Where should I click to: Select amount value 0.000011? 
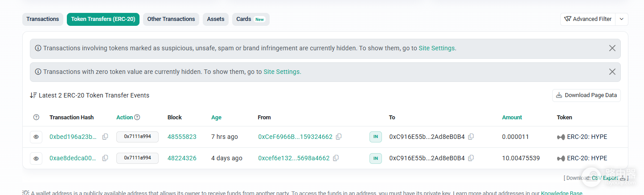(515, 137)
